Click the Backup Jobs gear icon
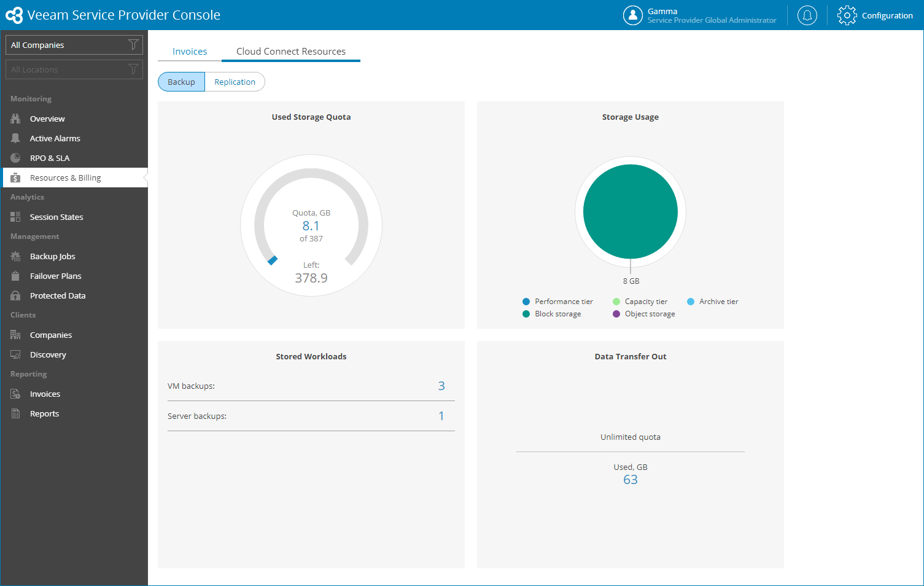 pos(15,256)
